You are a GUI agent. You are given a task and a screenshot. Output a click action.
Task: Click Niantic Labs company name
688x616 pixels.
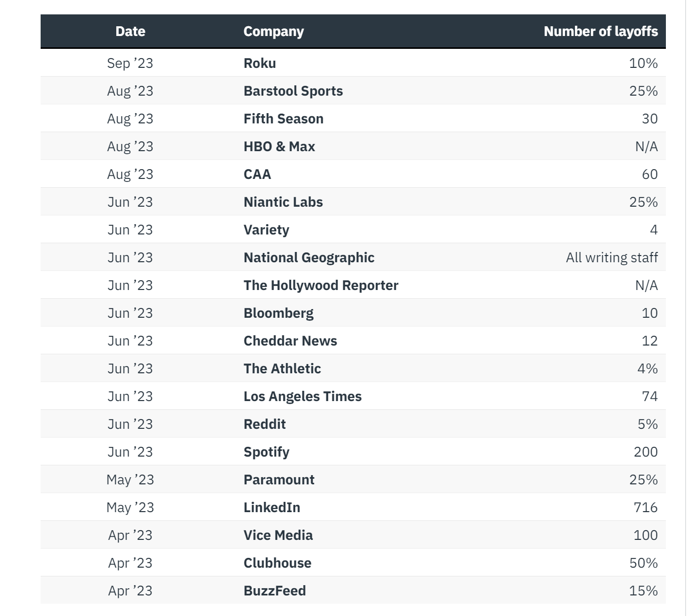coord(283,202)
